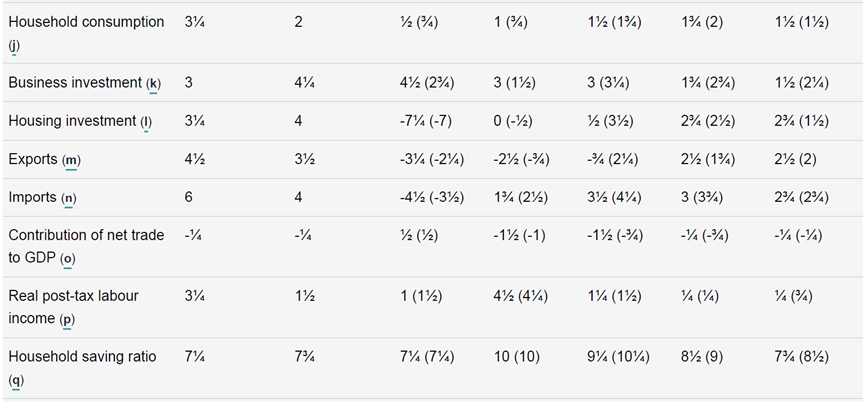Open footnote link (n) next to Imports
The image size is (864, 402).
(68, 198)
